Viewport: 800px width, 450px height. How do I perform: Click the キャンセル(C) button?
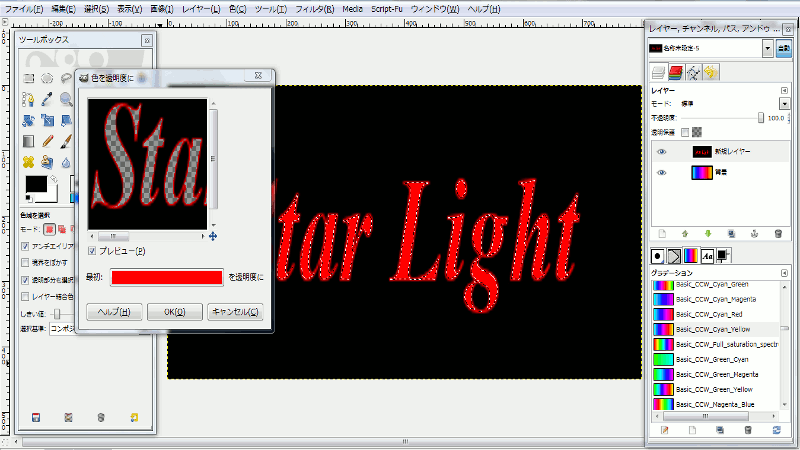[235, 312]
